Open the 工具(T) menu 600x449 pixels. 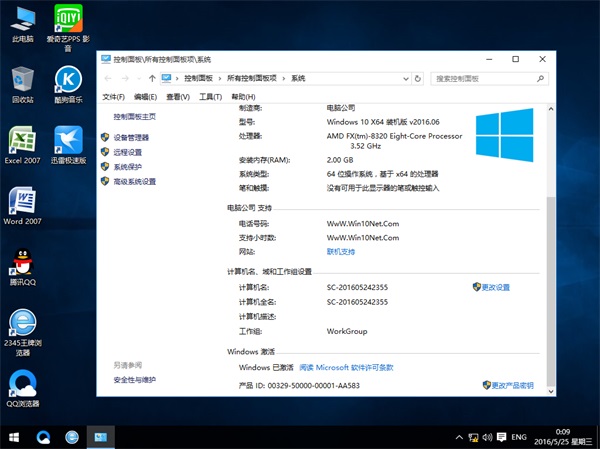pos(209,97)
